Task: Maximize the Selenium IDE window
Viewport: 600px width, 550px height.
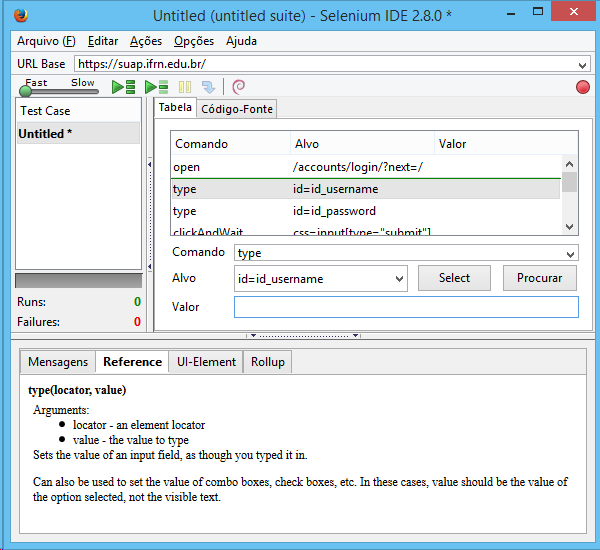Action: pos(538,11)
